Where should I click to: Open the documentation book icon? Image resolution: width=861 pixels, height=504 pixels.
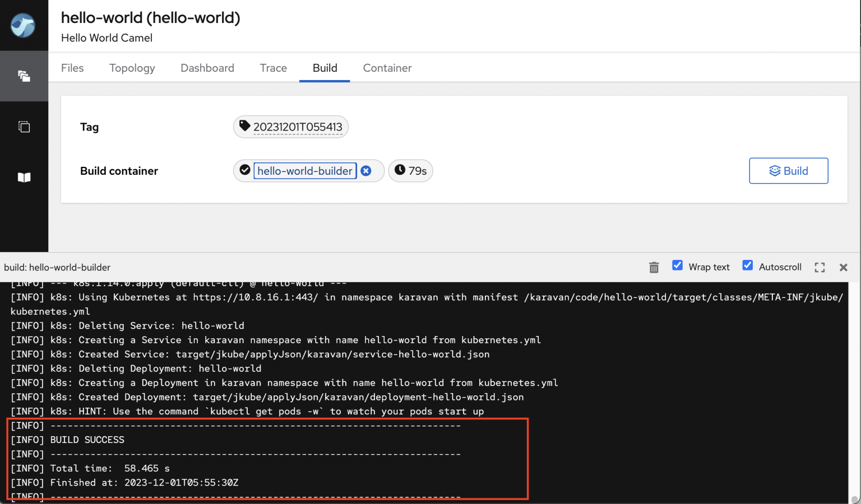click(x=24, y=178)
